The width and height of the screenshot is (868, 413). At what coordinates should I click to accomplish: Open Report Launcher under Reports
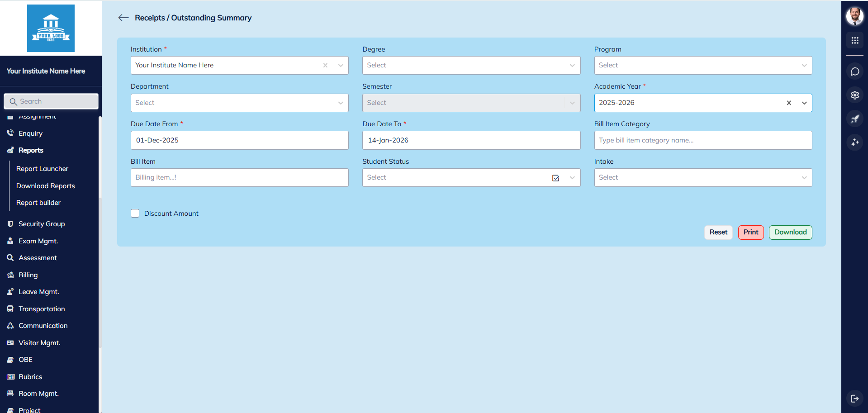click(42, 168)
